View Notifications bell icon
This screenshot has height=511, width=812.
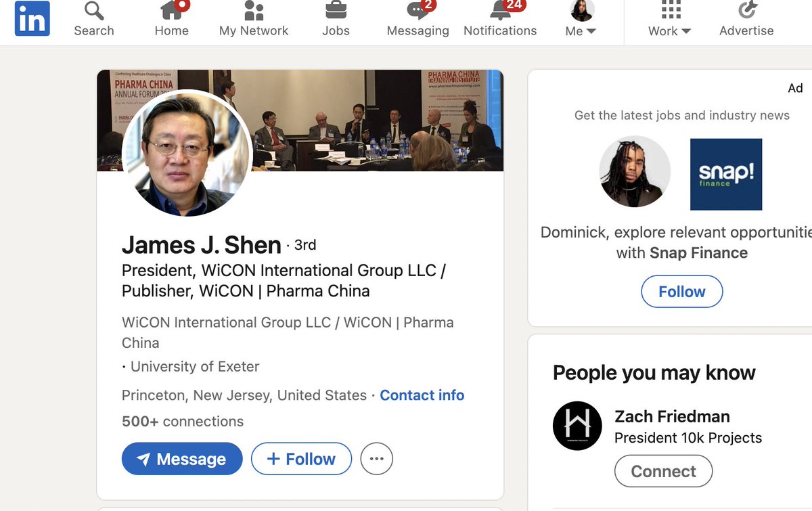point(500,12)
